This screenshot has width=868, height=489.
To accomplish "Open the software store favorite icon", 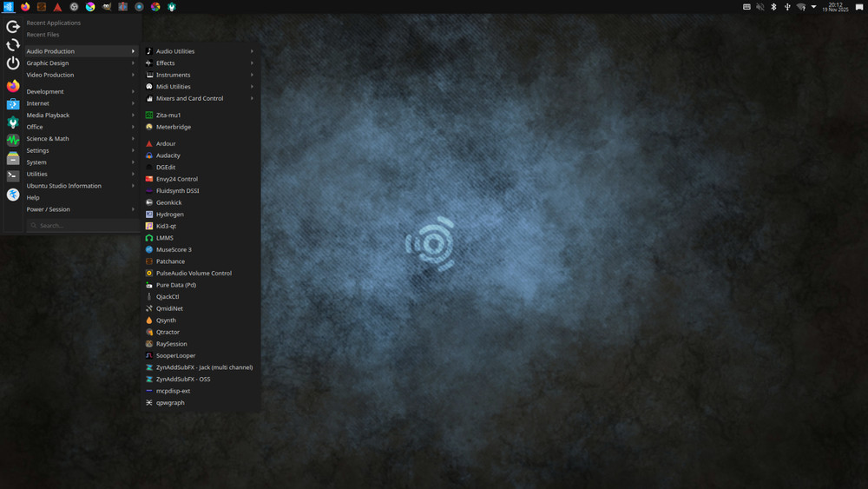I will 13,104.
